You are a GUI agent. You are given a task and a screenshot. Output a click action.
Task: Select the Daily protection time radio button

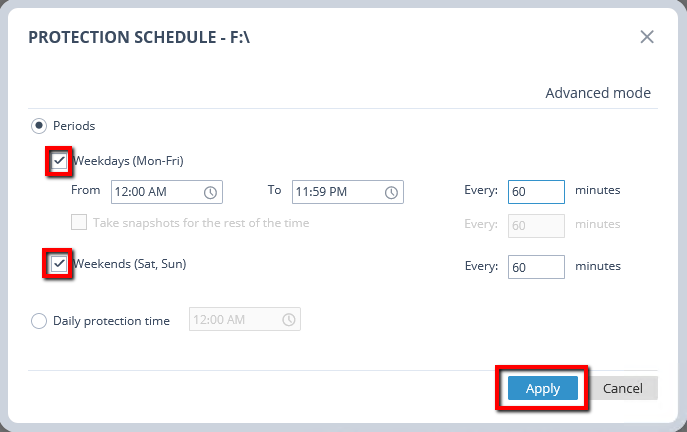[x=39, y=321]
